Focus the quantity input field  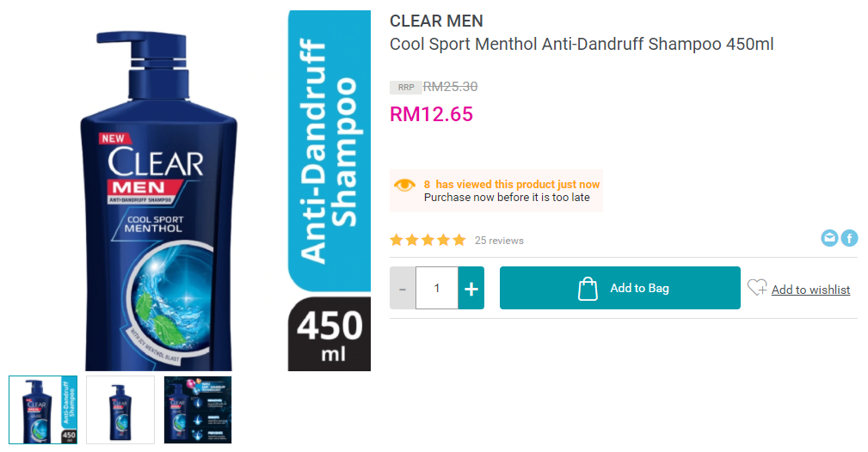pyautogui.click(x=437, y=288)
